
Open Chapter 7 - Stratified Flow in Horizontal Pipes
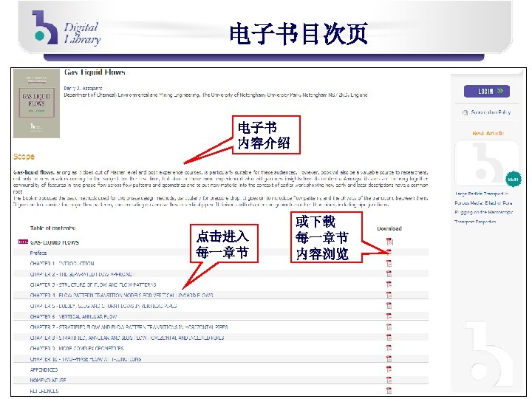pos(129,327)
